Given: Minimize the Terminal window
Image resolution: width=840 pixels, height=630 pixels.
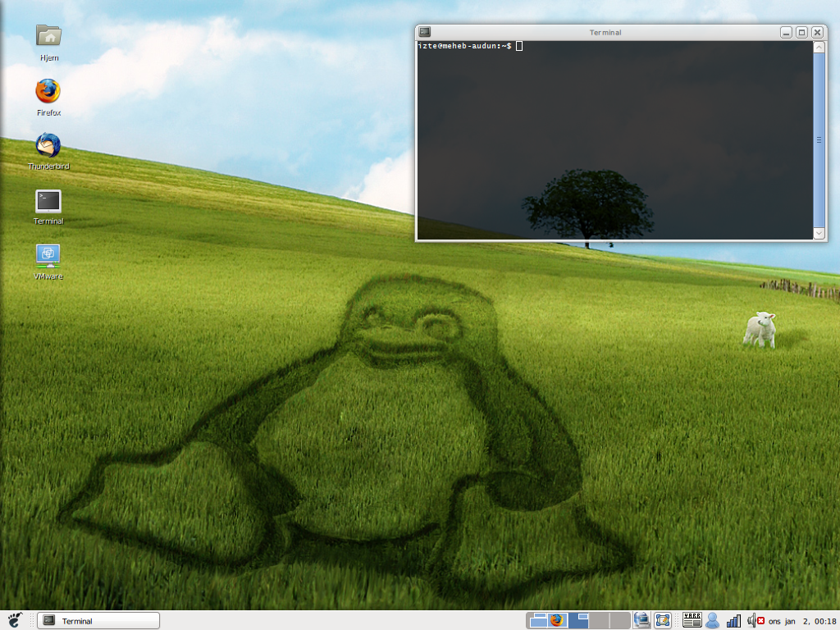Looking at the screenshot, I should click(x=786, y=32).
